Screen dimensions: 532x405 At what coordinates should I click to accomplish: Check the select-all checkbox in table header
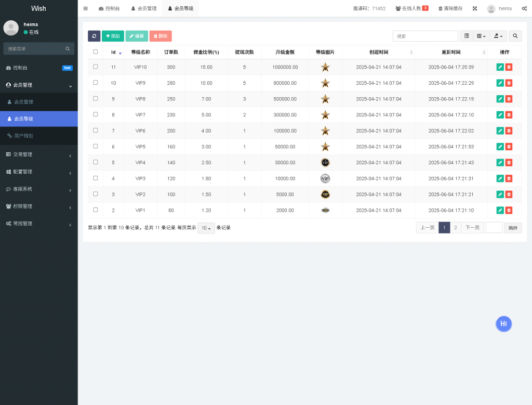96,51
